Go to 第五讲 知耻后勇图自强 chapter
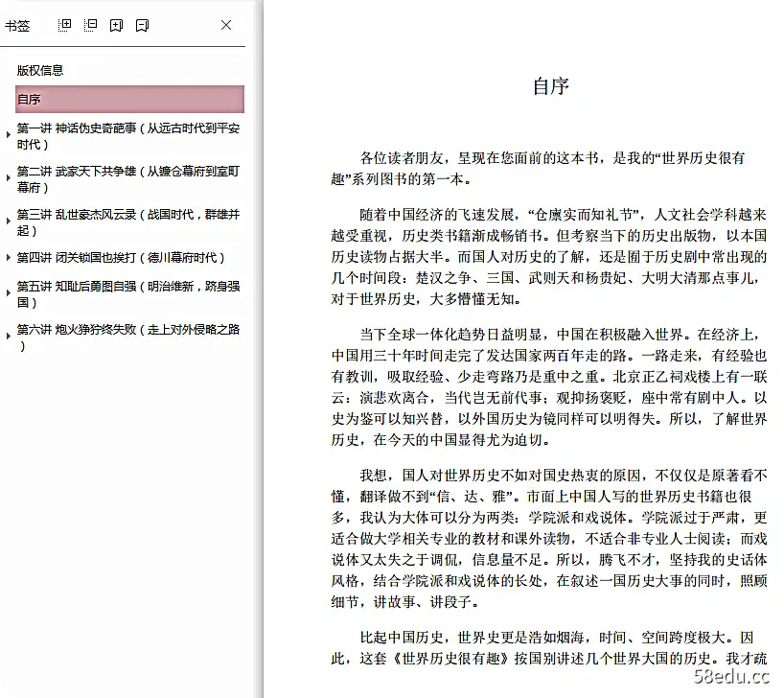Viewport: 784px width, 698px height. pyautogui.click(x=128, y=294)
